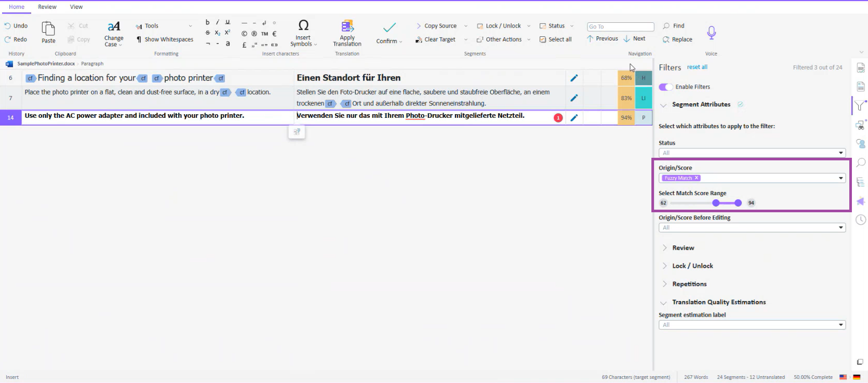
Task: Click the Apply Translation icon
Action: [x=347, y=26]
